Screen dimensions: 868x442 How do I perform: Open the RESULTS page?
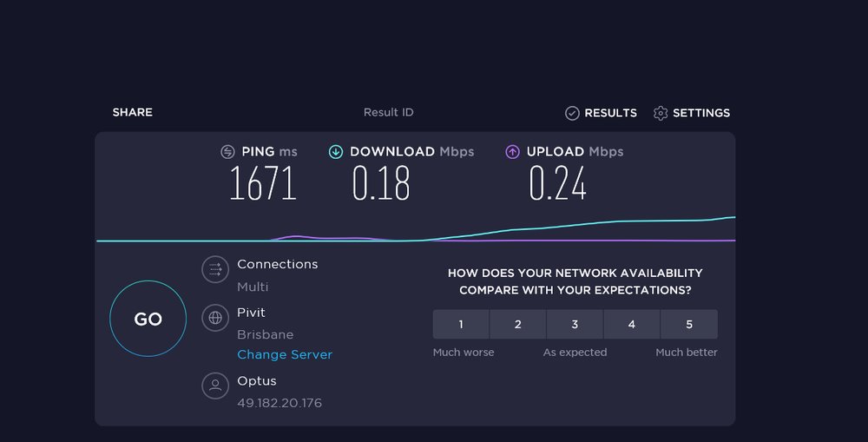[x=610, y=113]
